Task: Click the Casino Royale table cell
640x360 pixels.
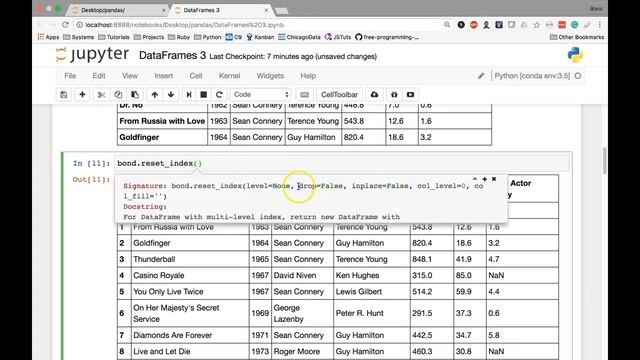Action: [190, 276]
